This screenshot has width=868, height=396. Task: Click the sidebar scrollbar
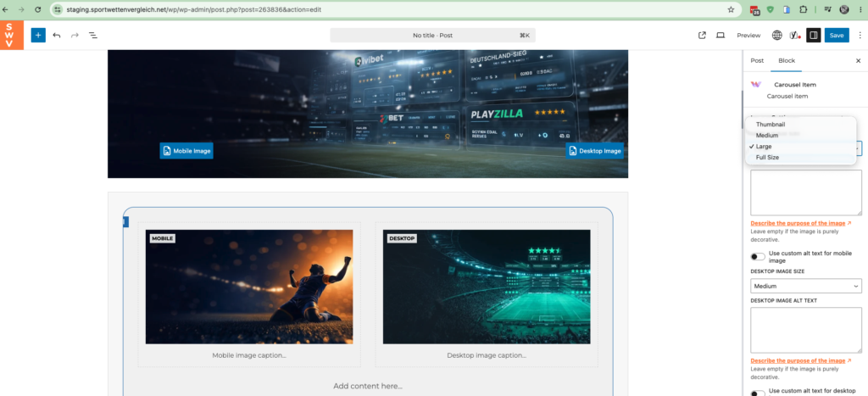[743, 111]
